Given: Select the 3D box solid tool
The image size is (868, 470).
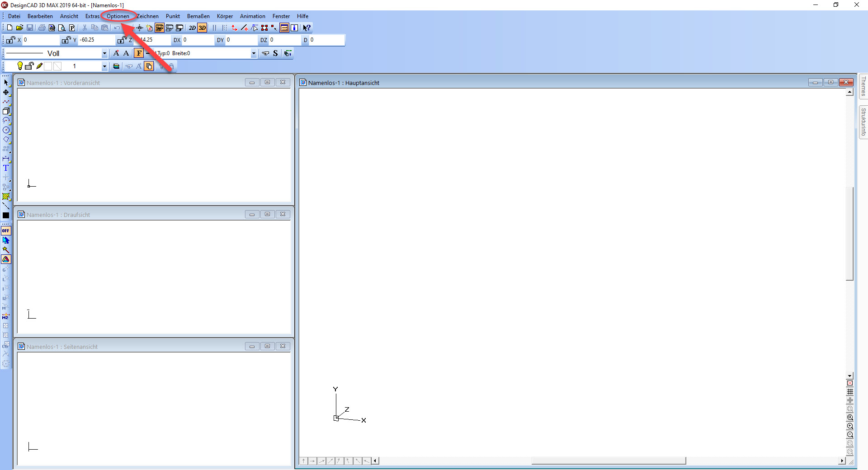Looking at the screenshot, I should [x=6, y=111].
